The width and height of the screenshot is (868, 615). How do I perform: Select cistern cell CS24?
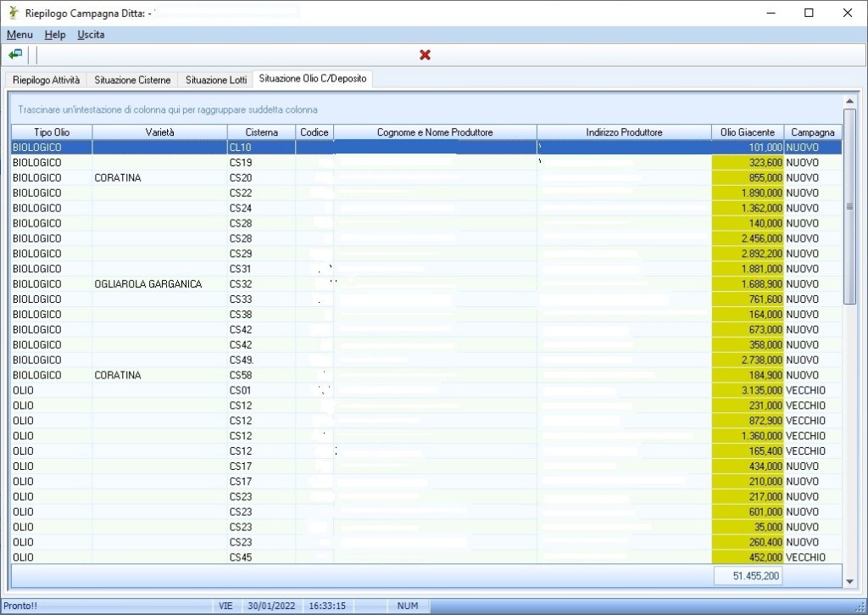pyautogui.click(x=261, y=209)
